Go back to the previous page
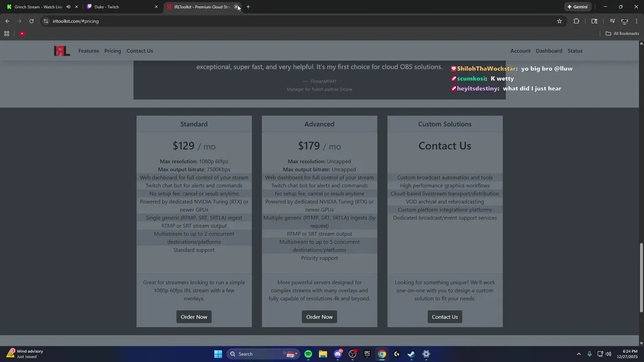 click(x=7, y=21)
